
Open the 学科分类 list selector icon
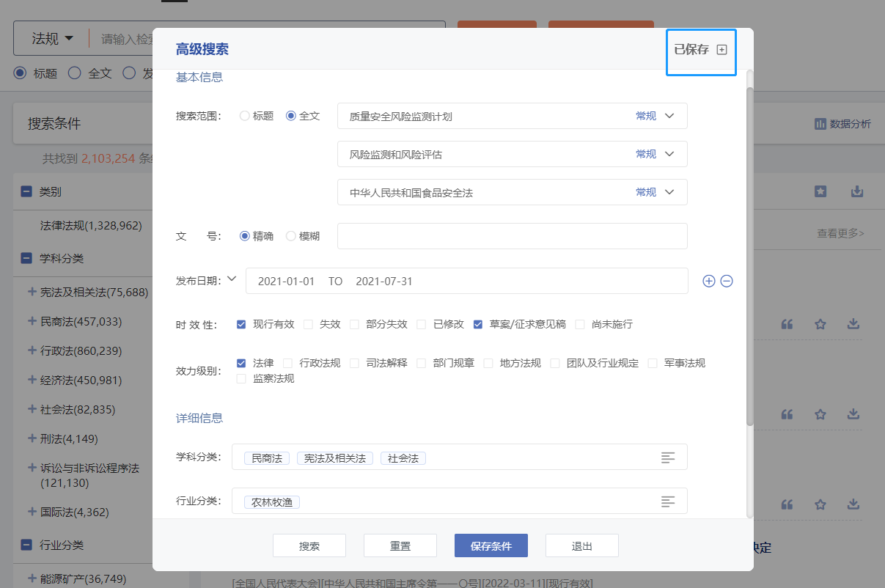pos(667,457)
